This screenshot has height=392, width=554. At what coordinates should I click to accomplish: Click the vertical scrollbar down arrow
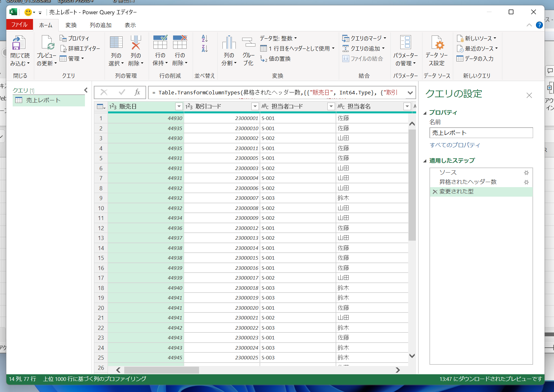pyautogui.click(x=412, y=356)
